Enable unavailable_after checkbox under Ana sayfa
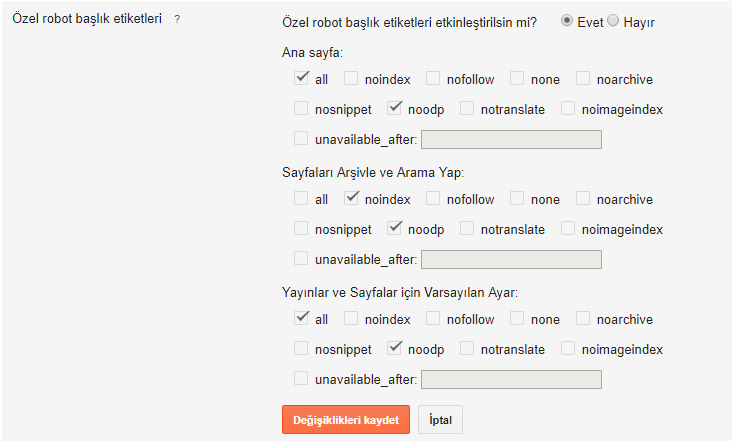Viewport: 732px width, 441px height. (x=301, y=139)
